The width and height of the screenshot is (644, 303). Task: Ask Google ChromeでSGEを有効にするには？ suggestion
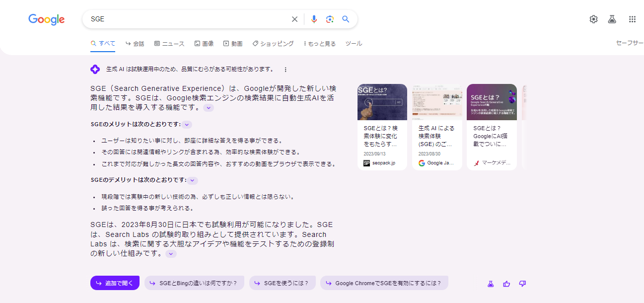[384, 283]
